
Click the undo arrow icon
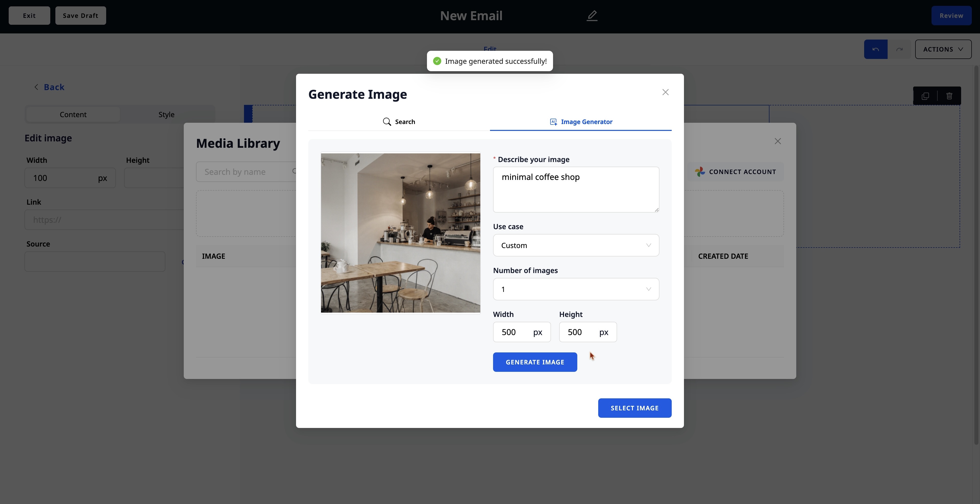click(x=875, y=50)
